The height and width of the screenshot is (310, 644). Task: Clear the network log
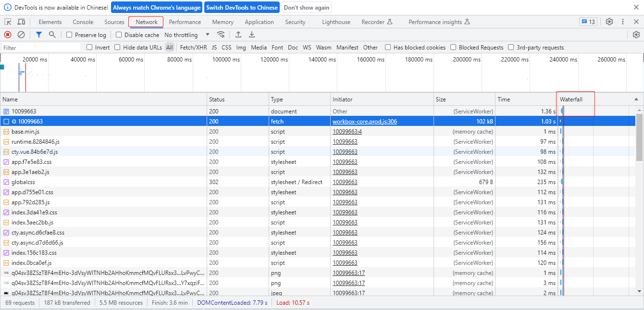[x=21, y=35]
